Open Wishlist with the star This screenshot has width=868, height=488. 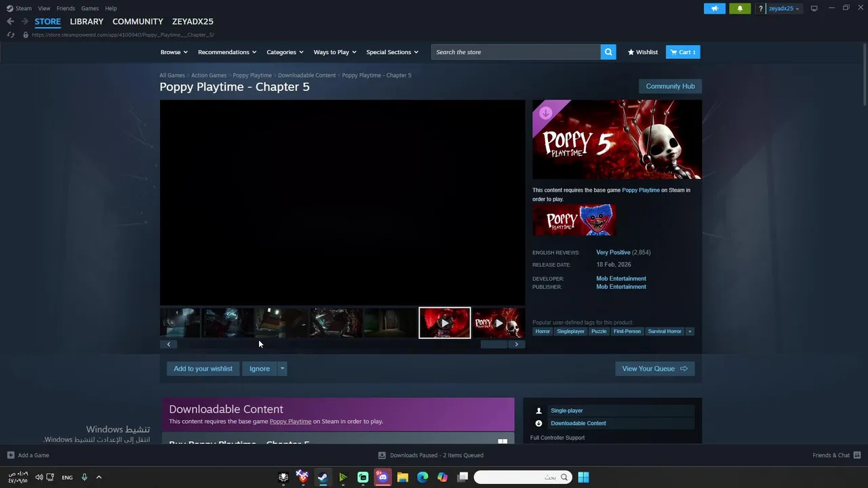tap(643, 52)
